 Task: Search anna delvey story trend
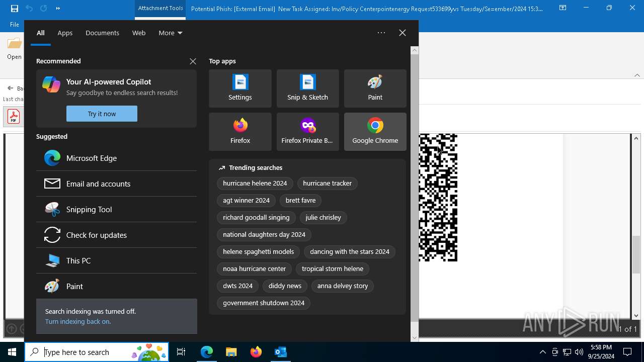click(x=343, y=286)
